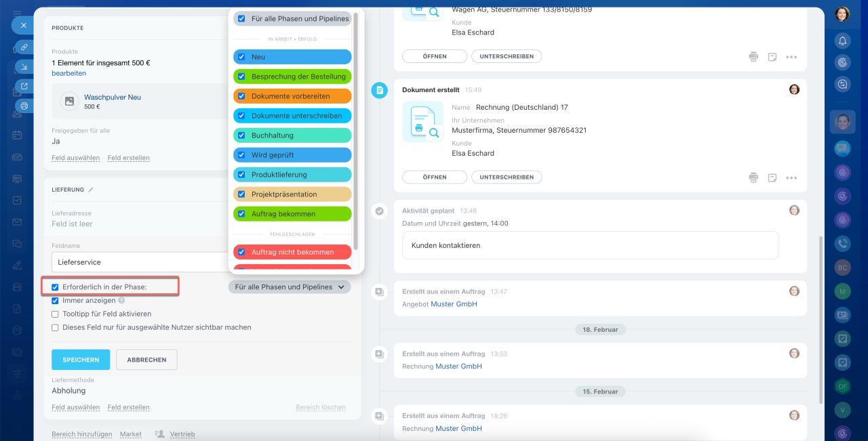
Task: Click the help icon beside Immer anzeigen
Action: (122, 300)
